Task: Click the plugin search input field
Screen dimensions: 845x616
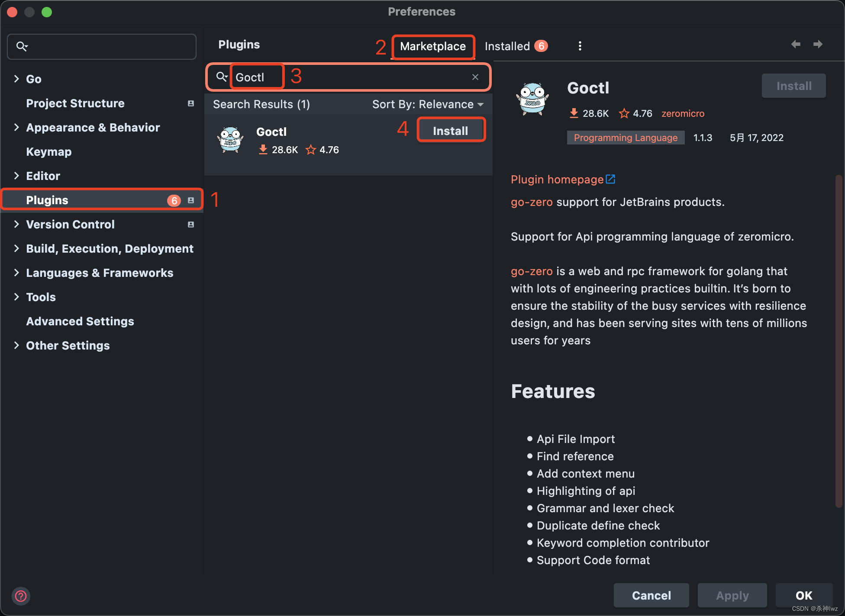Action: (x=350, y=77)
